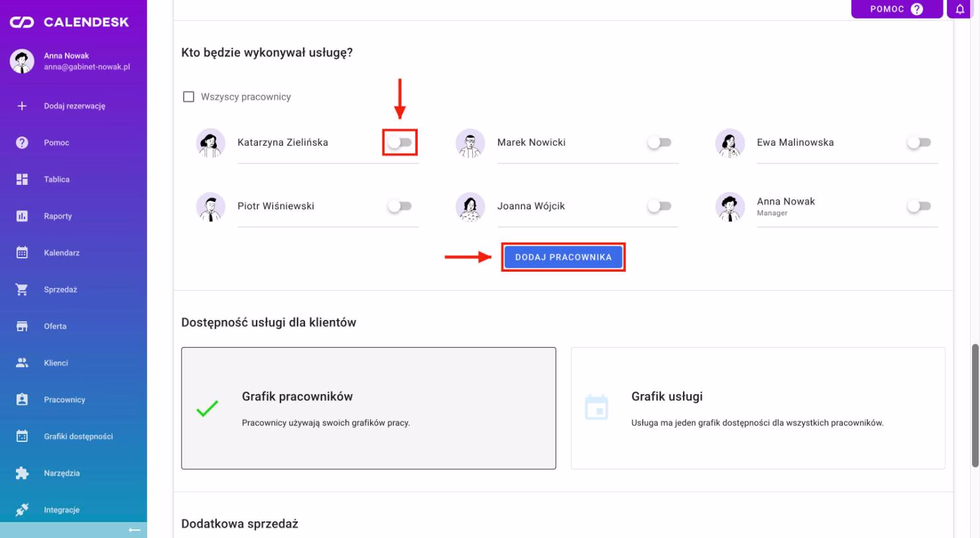The image size is (980, 538).
Task: Open the Narzędzia puzzle piece icon
Action: (22, 473)
